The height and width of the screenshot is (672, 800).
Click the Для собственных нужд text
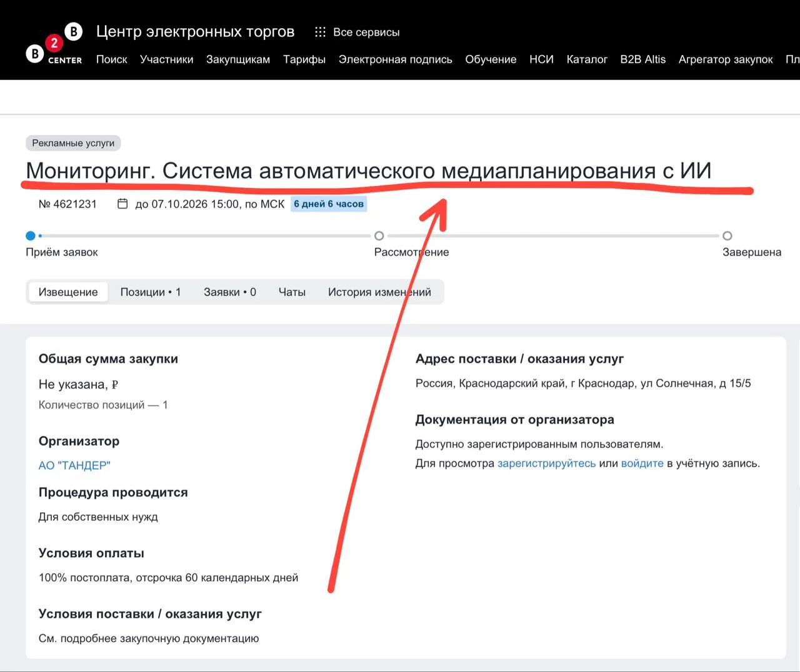[x=98, y=517]
